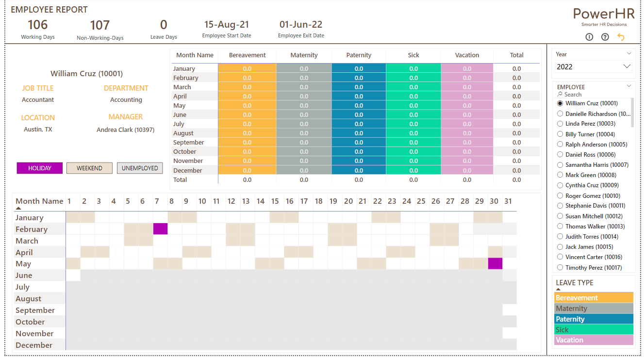
Task: Click the employee list scrollbar
Action: [632, 113]
